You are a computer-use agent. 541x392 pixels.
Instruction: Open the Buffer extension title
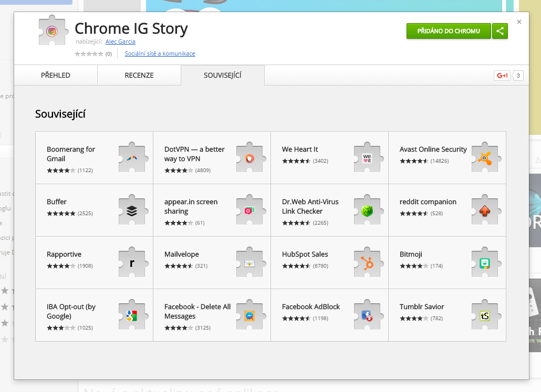tap(57, 202)
